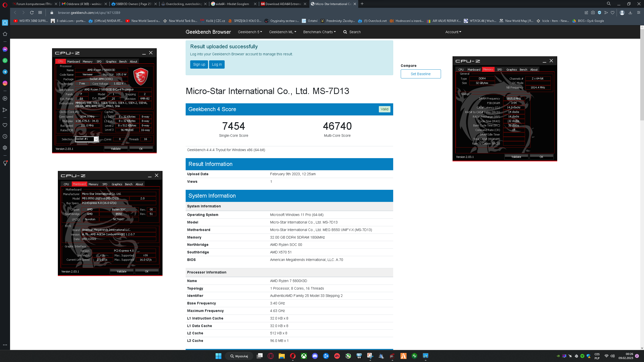
Task: Open sidebar history clock icon
Action: [x=5, y=137]
